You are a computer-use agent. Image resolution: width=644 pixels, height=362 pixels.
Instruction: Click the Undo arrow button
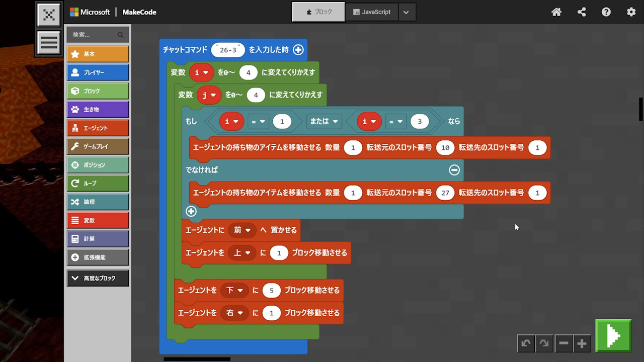coord(526,343)
